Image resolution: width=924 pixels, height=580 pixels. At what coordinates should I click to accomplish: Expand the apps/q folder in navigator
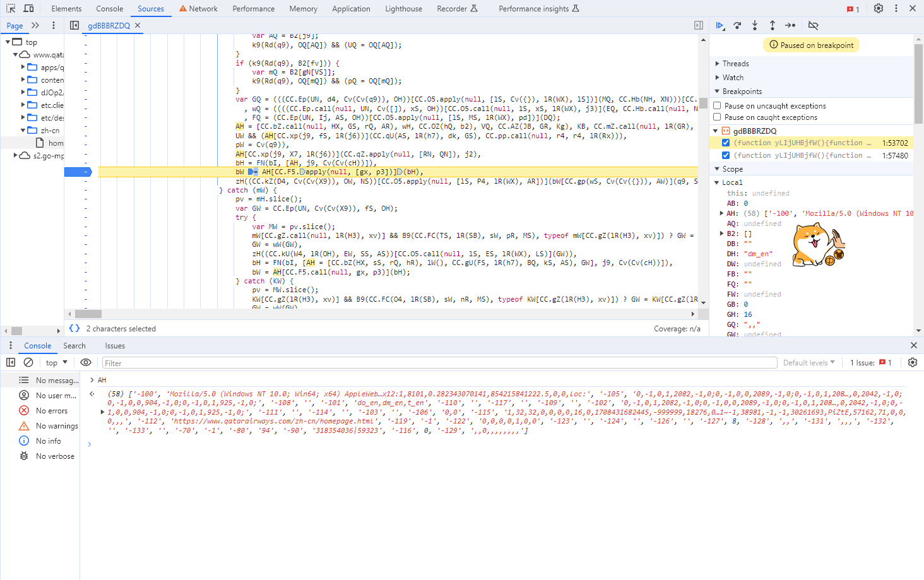click(x=23, y=67)
